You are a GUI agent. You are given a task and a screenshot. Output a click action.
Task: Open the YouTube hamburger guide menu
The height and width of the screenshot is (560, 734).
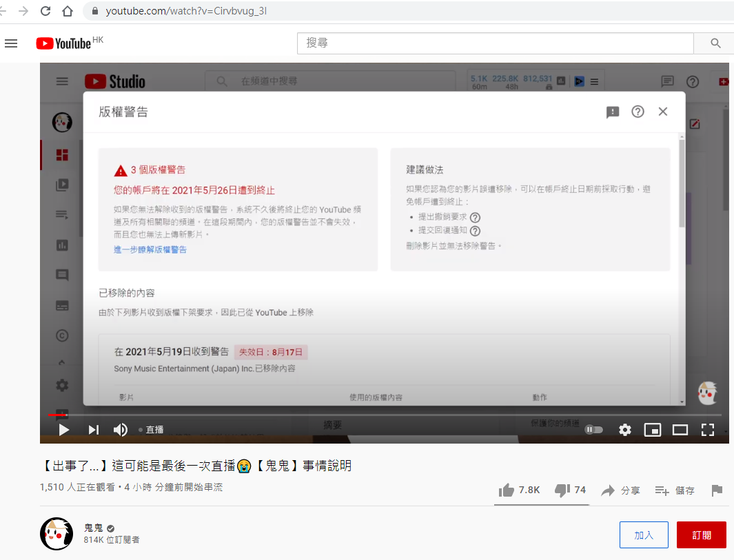(x=11, y=43)
